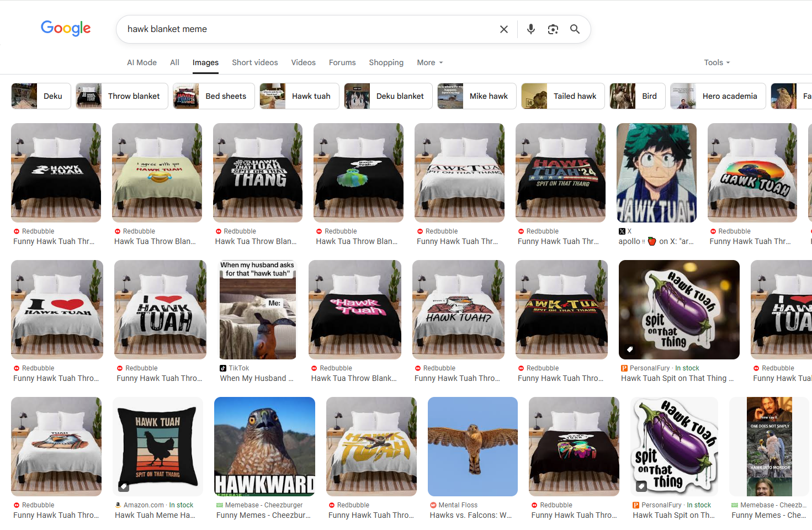Open the Deku anime blanket image from X
This screenshot has height=530, width=812.
pyautogui.click(x=656, y=173)
